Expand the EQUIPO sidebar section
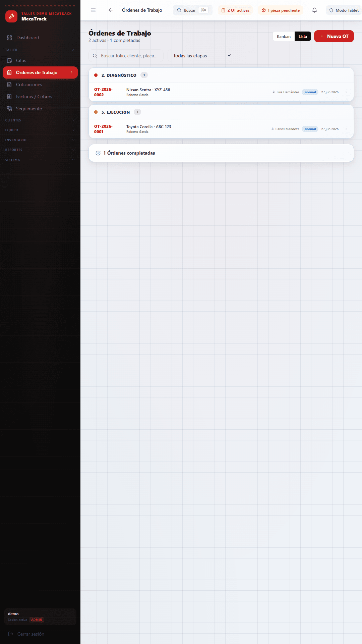Viewport: 362px width, 644px height. tap(40, 130)
